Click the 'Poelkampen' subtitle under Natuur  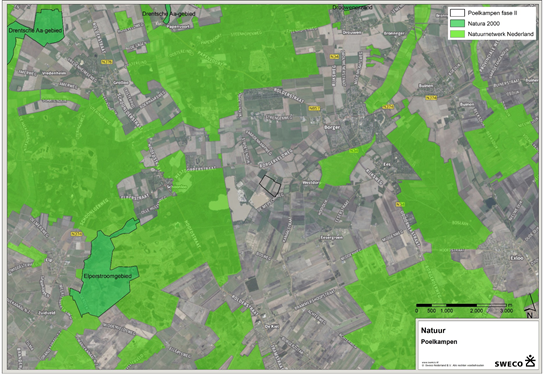[x=439, y=342]
